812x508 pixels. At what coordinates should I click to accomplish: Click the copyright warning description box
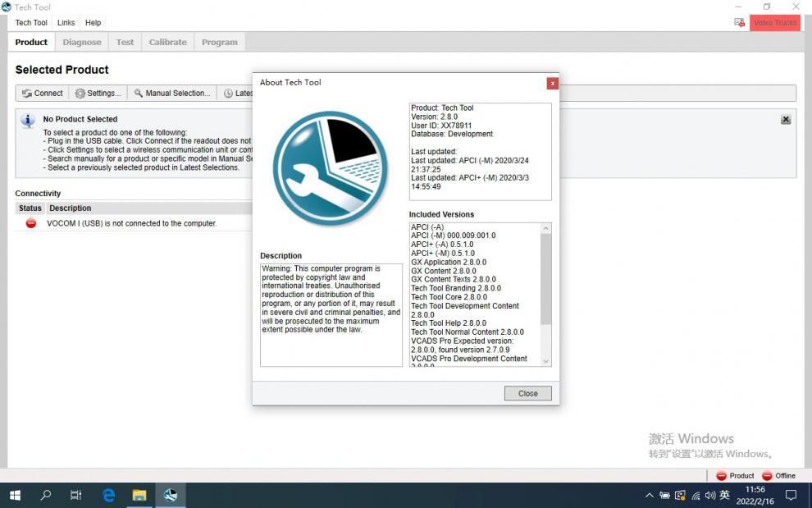[x=331, y=315]
